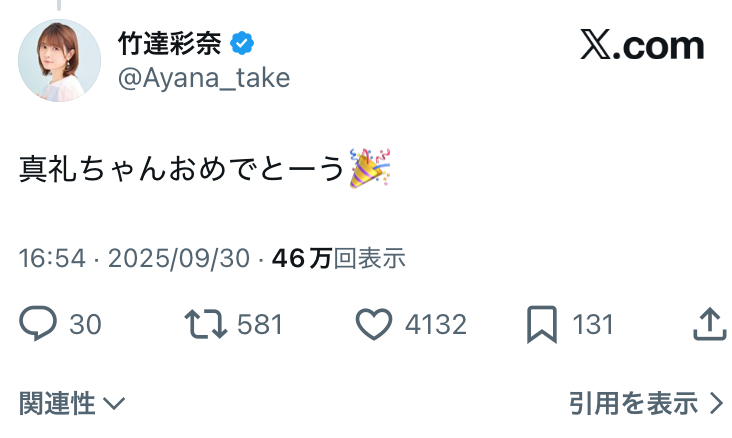The height and width of the screenshot is (438, 732).
Task: Click the blue verified badge
Action: click(x=242, y=44)
